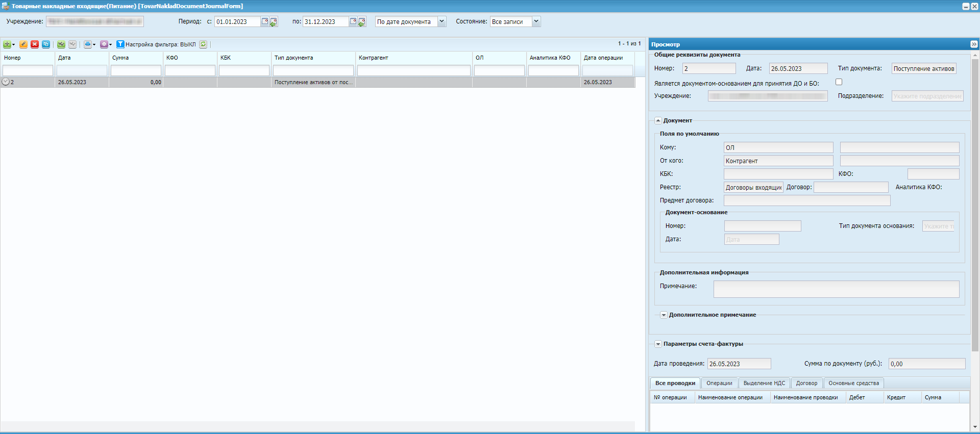Click the green Refresh icon
980x434 pixels.
(203, 44)
